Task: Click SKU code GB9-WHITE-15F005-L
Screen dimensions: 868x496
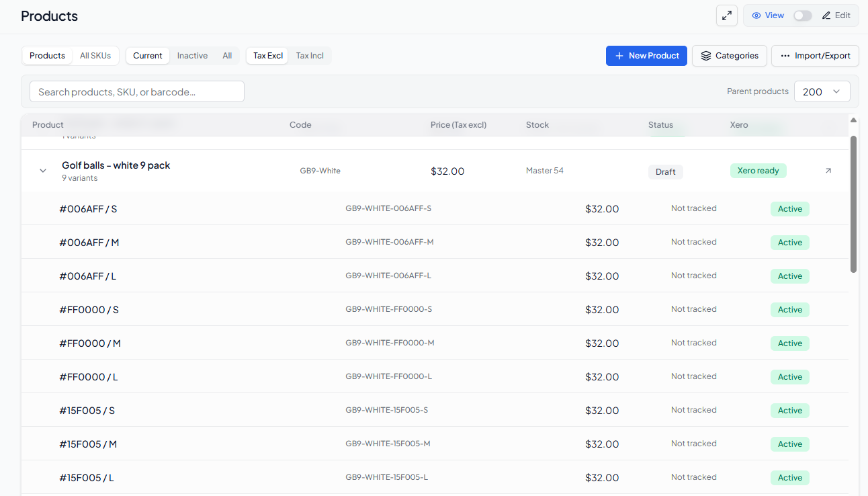Action: pos(386,477)
